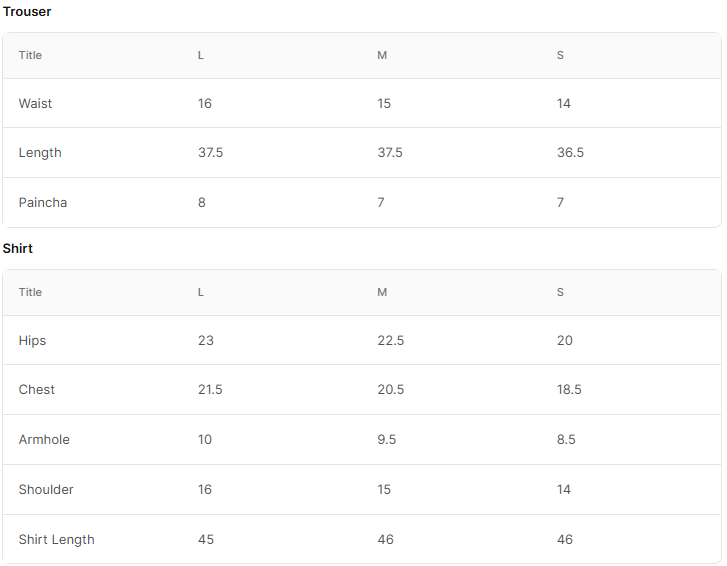Click the Armhole M value 9.5
The width and height of the screenshot is (727, 566).
(387, 439)
